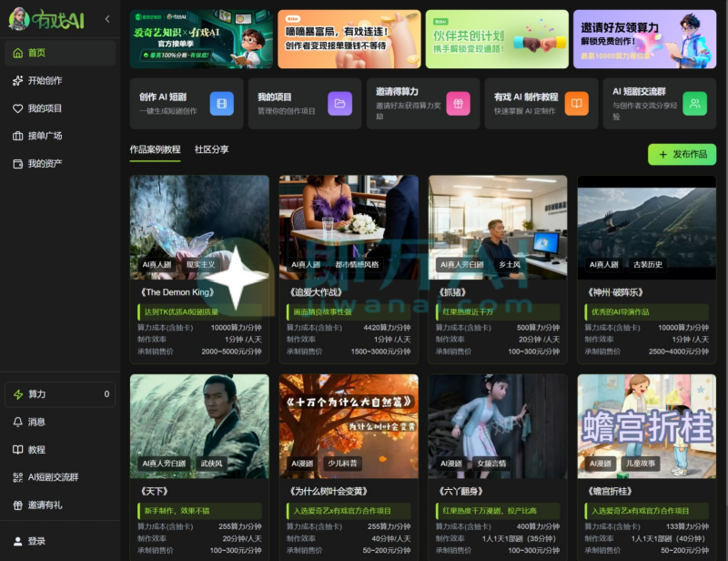Click 邀请有礼 in the sidebar

click(x=45, y=505)
